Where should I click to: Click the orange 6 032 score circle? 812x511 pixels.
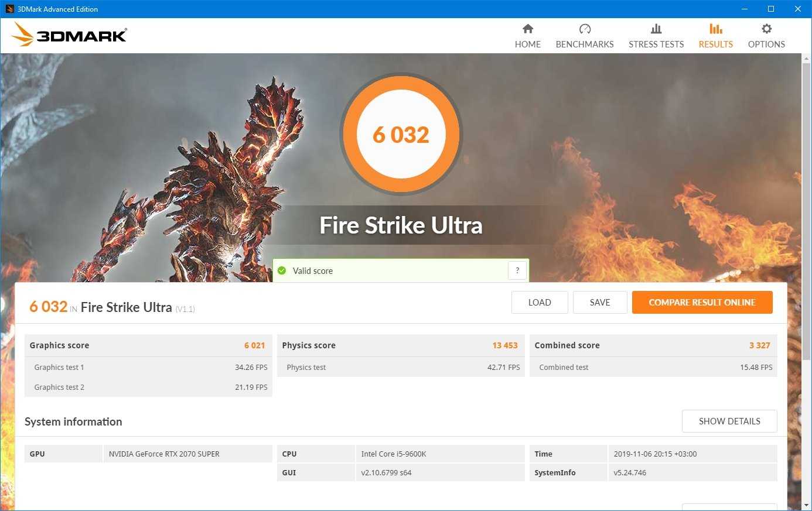point(401,135)
